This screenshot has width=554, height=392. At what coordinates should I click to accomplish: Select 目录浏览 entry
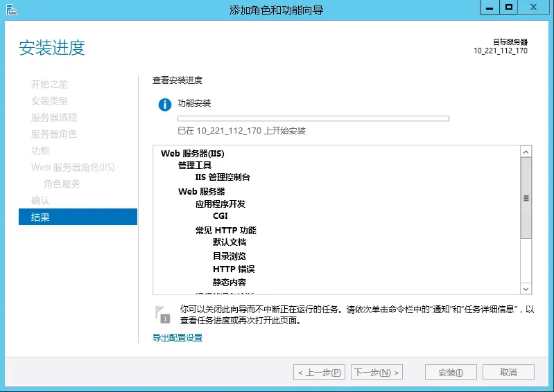coord(230,256)
